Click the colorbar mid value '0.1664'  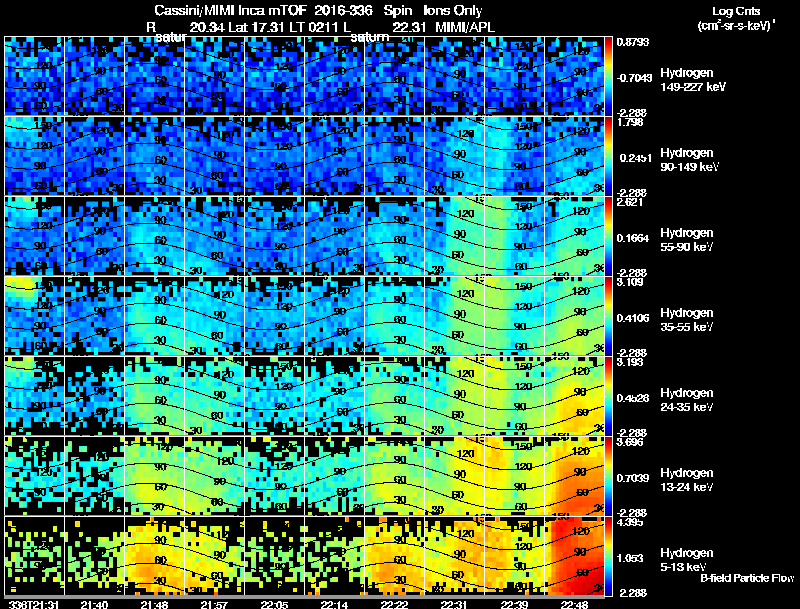click(633, 238)
